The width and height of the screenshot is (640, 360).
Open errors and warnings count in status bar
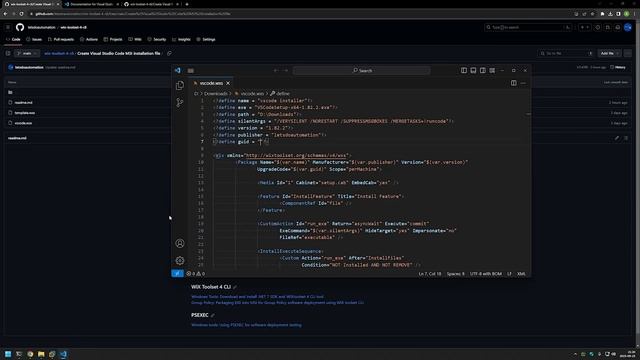pos(196,274)
